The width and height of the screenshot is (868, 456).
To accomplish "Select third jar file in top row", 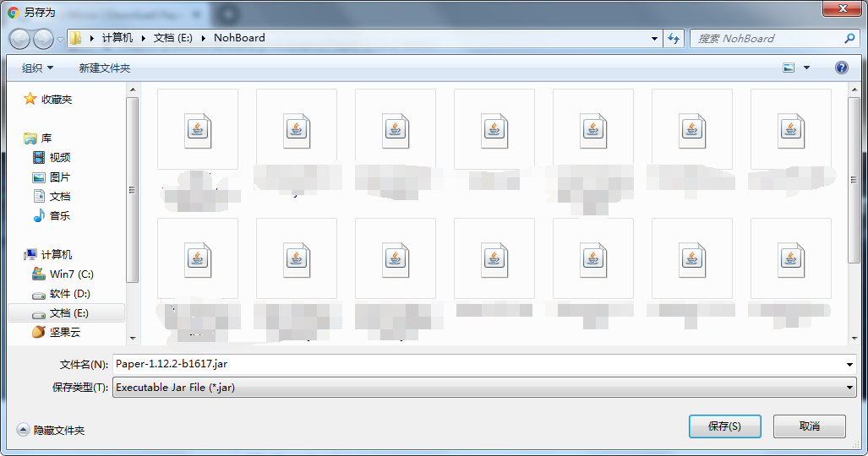I will [396, 130].
